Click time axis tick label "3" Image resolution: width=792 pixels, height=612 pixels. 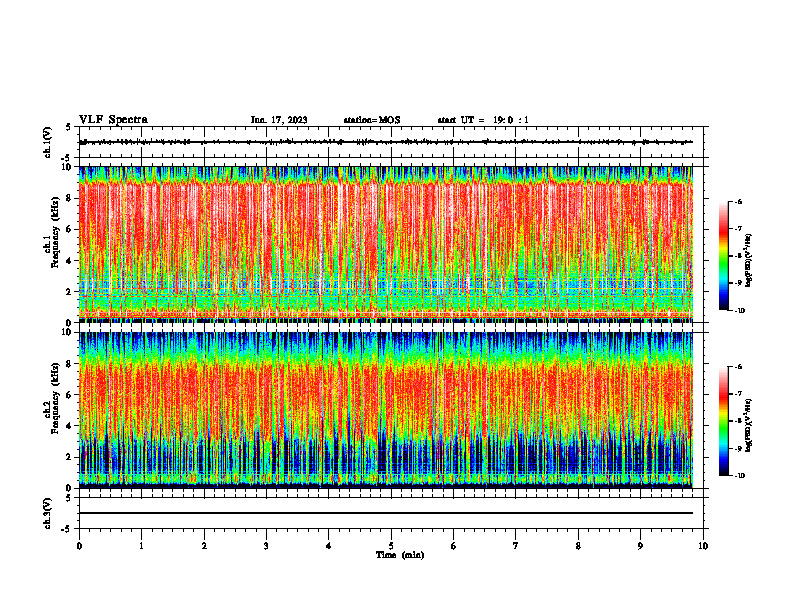(x=266, y=546)
